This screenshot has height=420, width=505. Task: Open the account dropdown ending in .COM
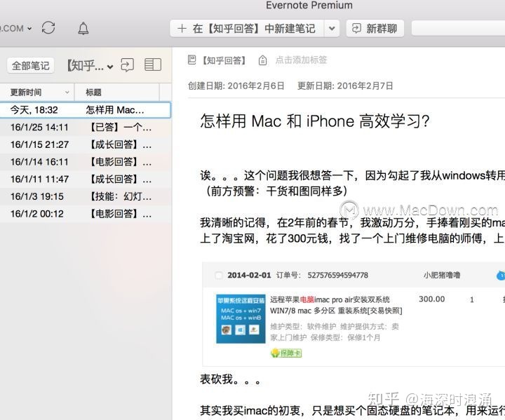point(16,28)
